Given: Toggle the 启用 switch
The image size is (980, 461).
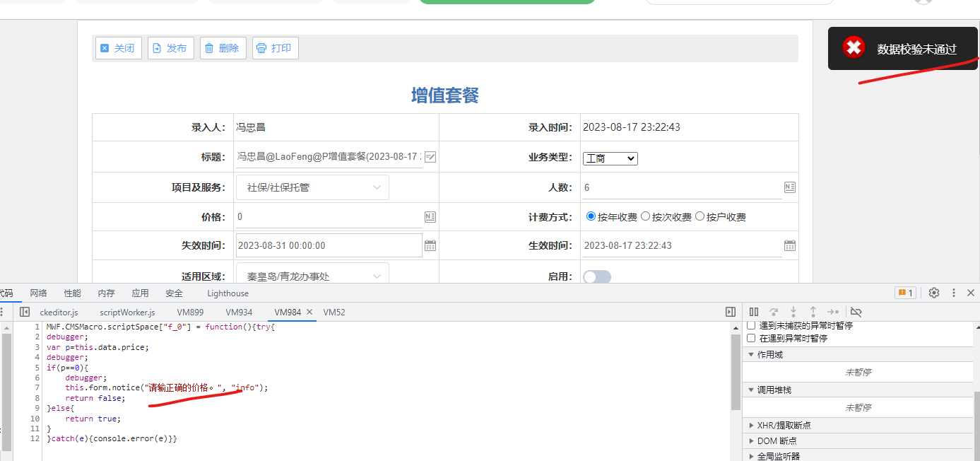Looking at the screenshot, I should coord(597,276).
